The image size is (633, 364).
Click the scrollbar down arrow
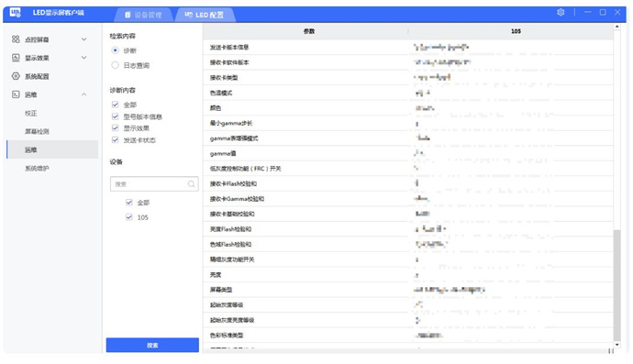click(x=616, y=345)
